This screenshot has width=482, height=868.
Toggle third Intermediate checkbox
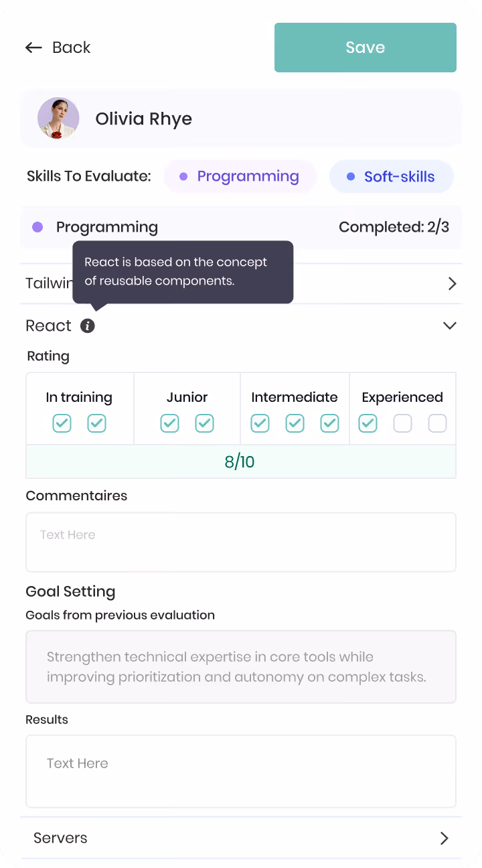[329, 423]
